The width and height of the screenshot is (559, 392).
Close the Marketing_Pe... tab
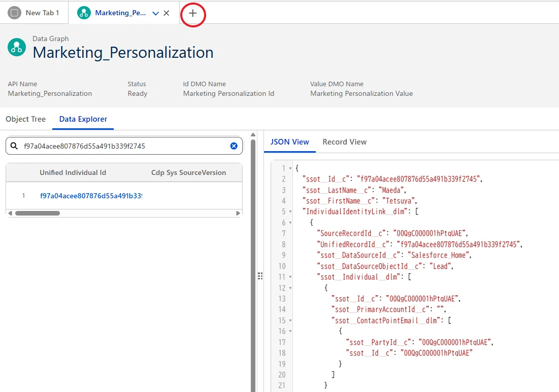tap(166, 13)
